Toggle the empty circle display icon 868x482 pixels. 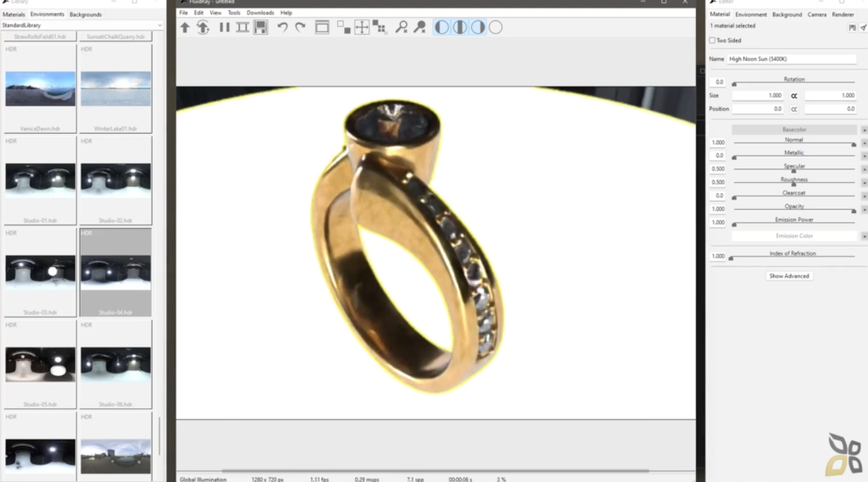tap(495, 27)
